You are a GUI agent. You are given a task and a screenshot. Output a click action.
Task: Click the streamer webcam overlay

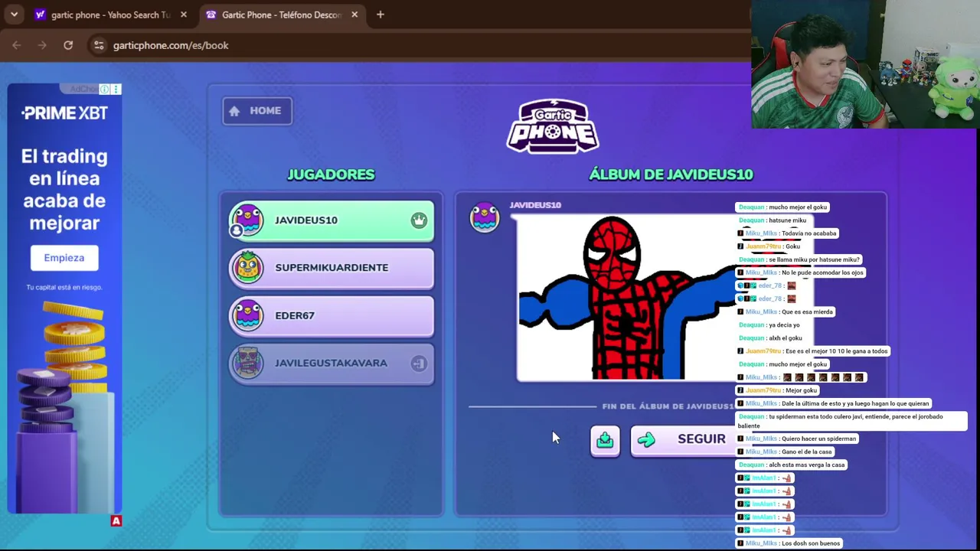tap(865, 64)
